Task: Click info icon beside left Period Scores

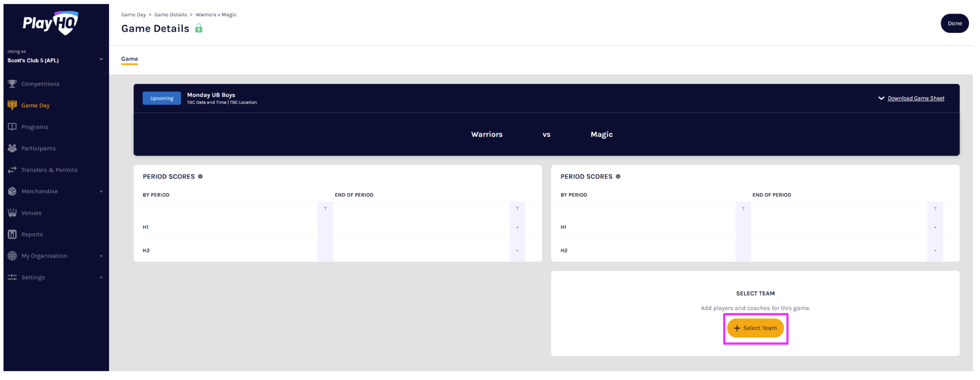Action: point(200,177)
